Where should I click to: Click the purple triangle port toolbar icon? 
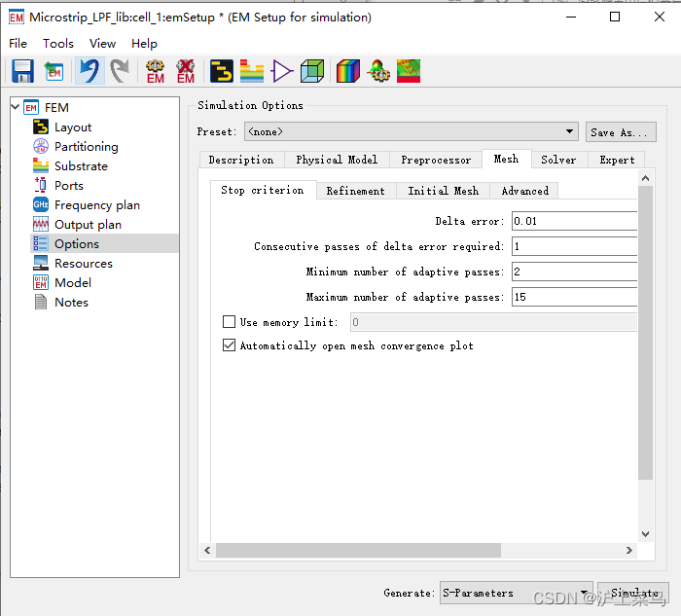(282, 71)
